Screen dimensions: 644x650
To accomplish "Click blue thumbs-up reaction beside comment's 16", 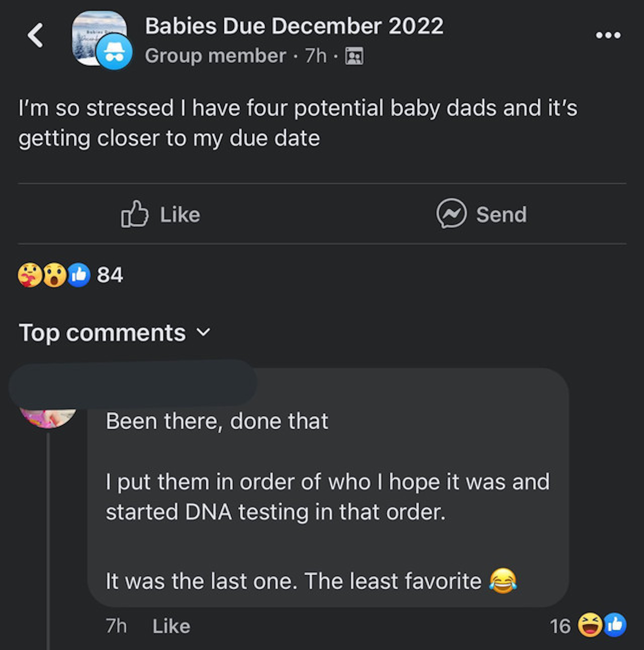I will (615, 625).
